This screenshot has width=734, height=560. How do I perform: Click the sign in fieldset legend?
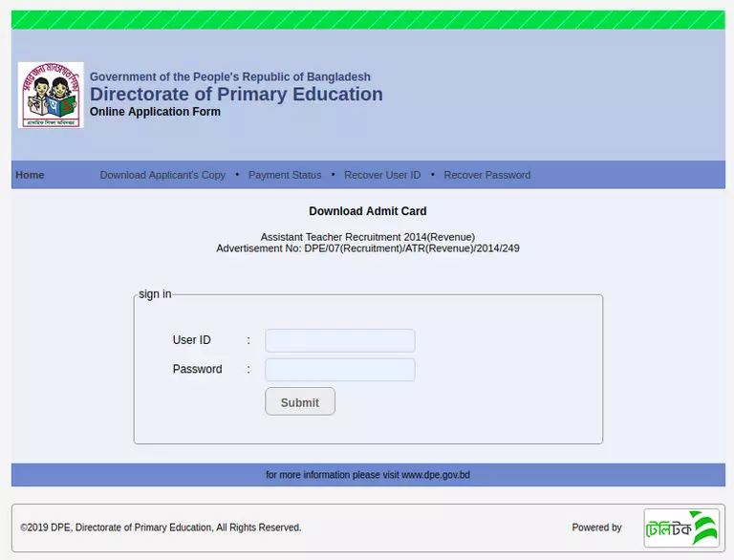click(155, 294)
